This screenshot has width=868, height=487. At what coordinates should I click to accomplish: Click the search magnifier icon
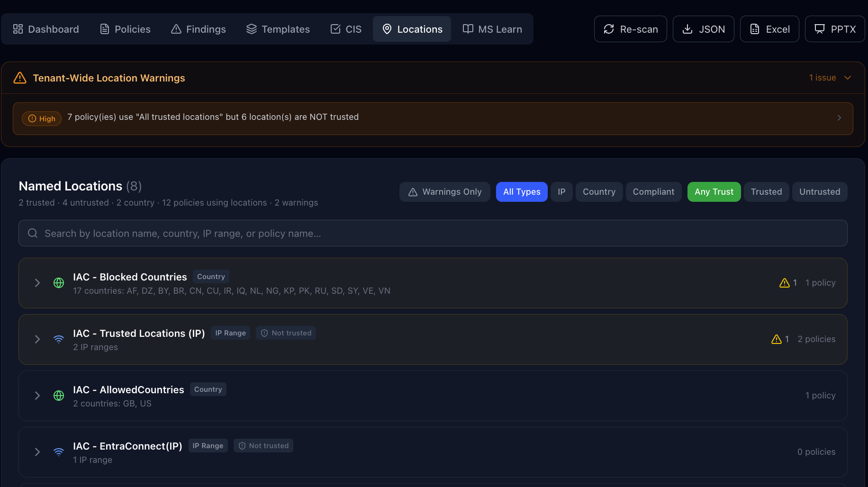(33, 233)
